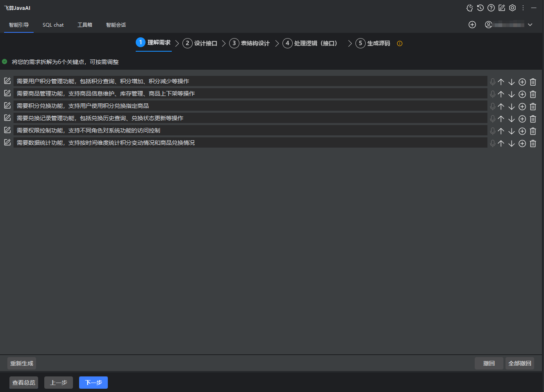Delete the 数据统计功能 row
Viewport: 544px width, 392px height.
[533, 144]
